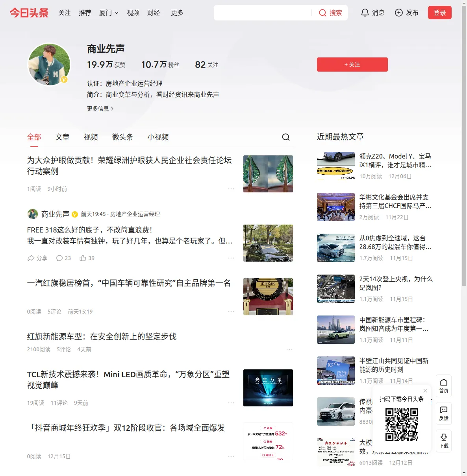Open the JD Power trophy thumbnail

(268, 297)
